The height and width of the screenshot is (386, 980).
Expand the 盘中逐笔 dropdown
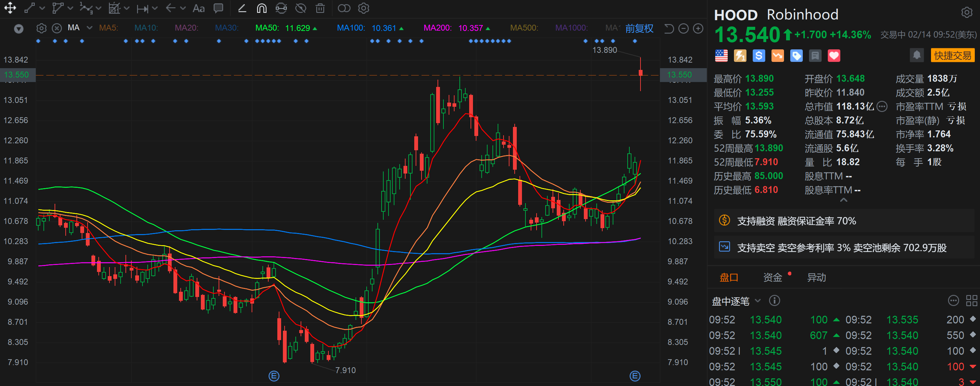point(758,301)
